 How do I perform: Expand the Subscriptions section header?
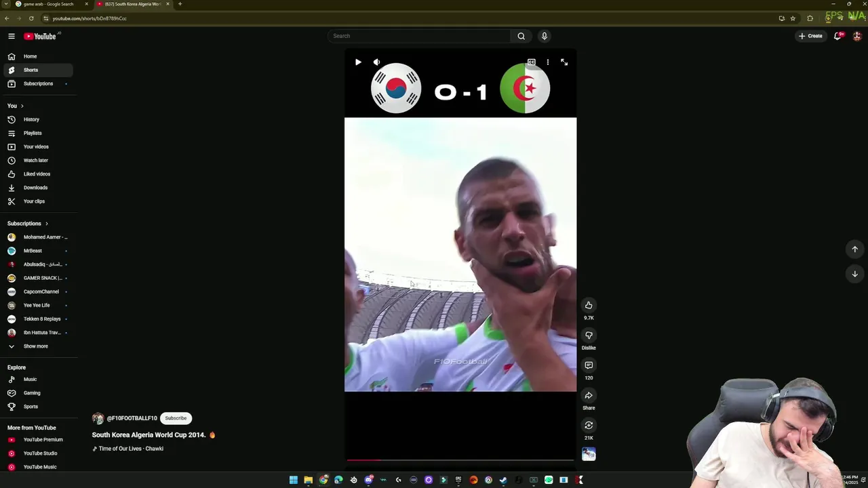[x=28, y=224]
